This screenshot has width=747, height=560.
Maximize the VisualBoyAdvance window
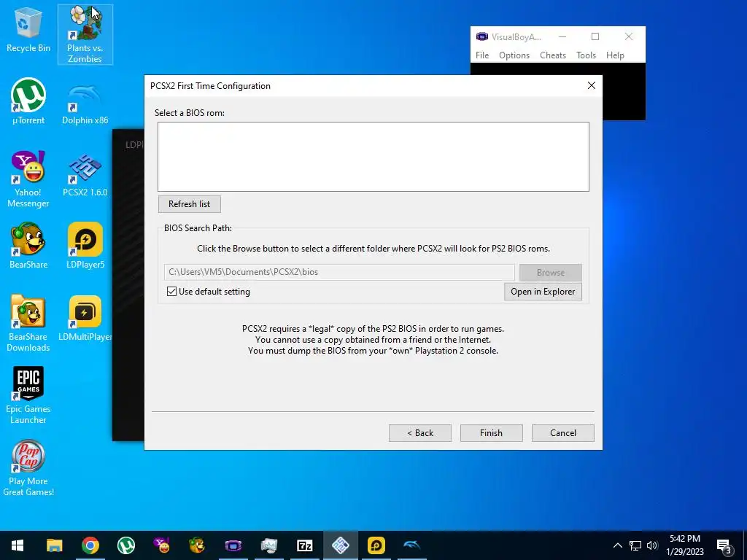pos(595,36)
